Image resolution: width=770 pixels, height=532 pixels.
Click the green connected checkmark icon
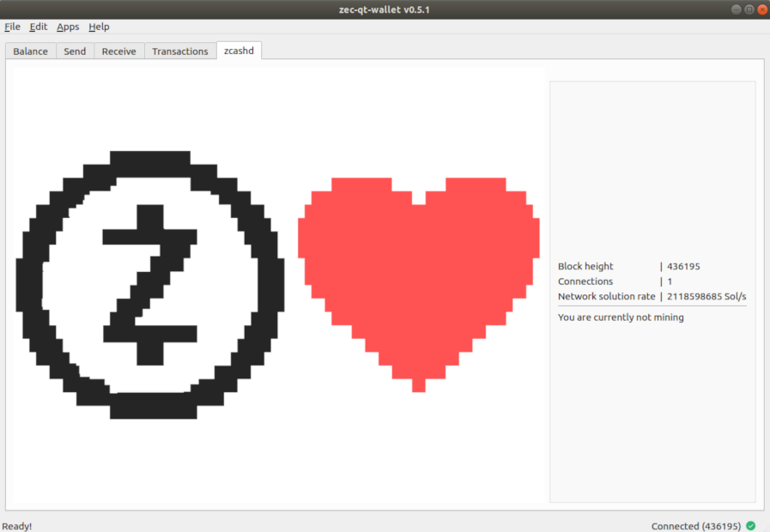pos(751,526)
